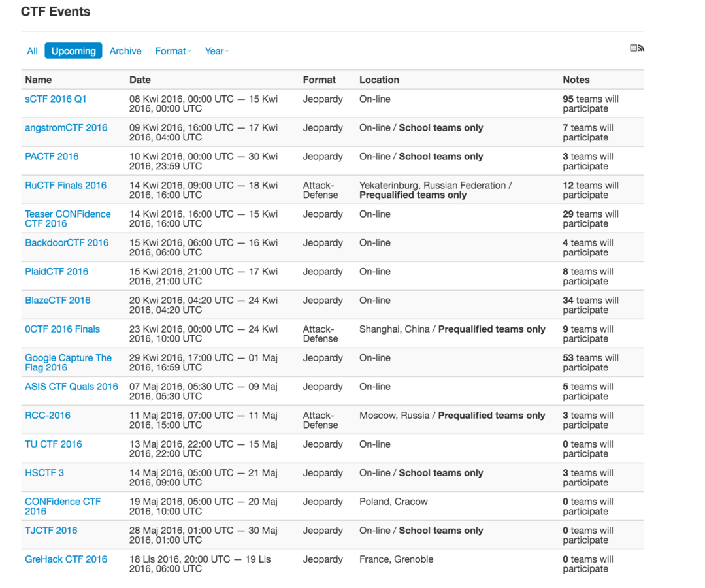
Task: Open the PACTF 2016 event link
Action: 52,156
